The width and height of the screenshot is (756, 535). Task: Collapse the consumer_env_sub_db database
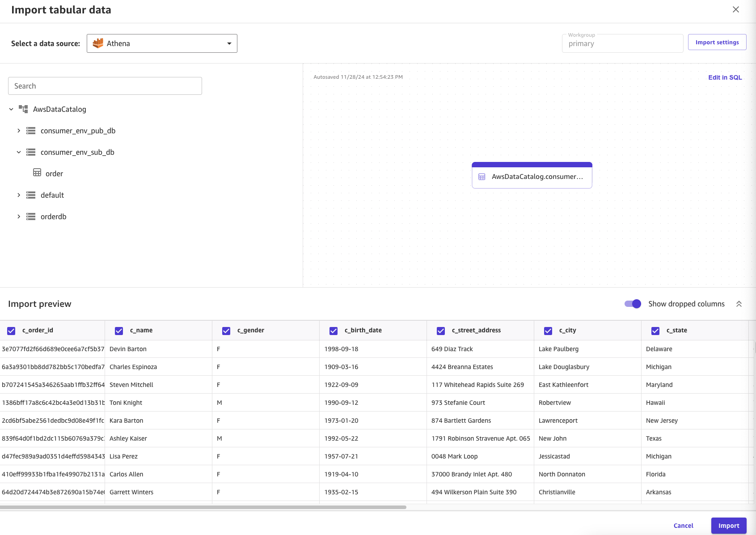19,152
